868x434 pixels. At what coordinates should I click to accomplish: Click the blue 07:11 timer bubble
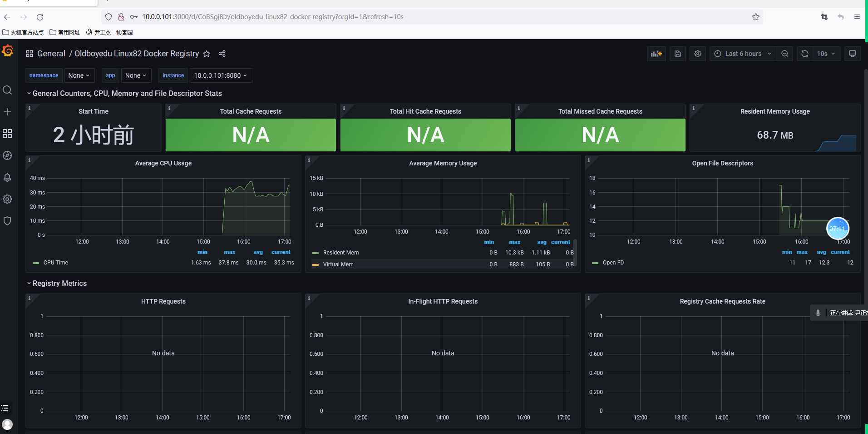[x=838, y=229]
